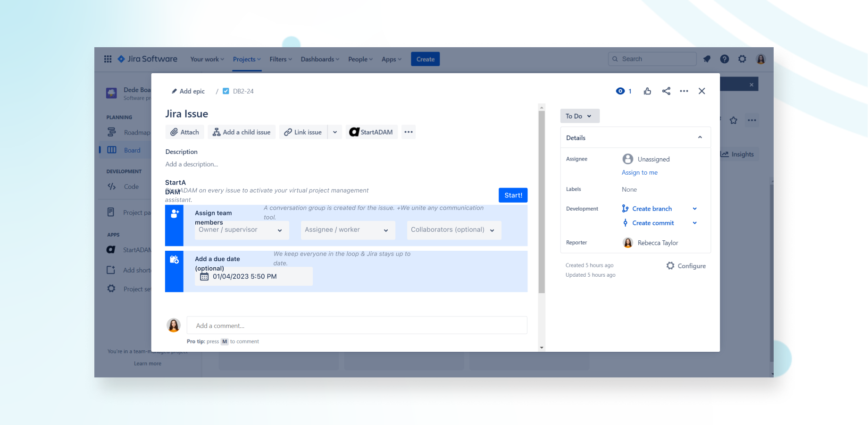Click the Learn more link in sidebar
The width and height of the screenshot is (868, 425).
[x=148, y=364]
